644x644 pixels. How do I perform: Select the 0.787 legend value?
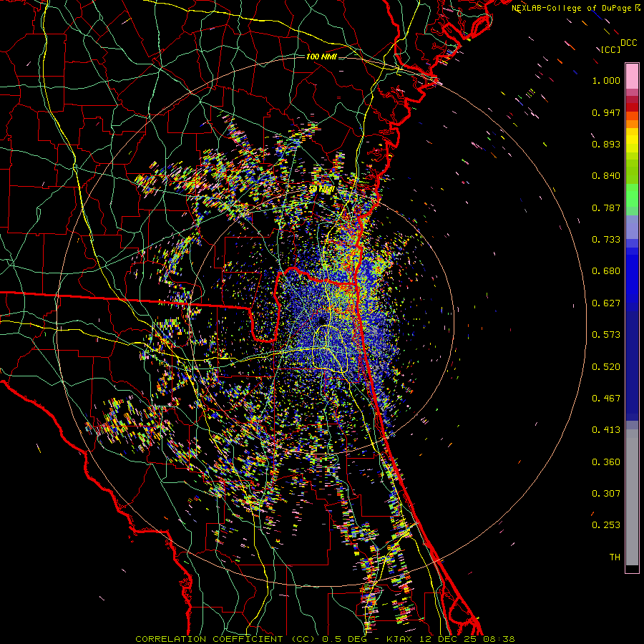(x=606, y=208)
